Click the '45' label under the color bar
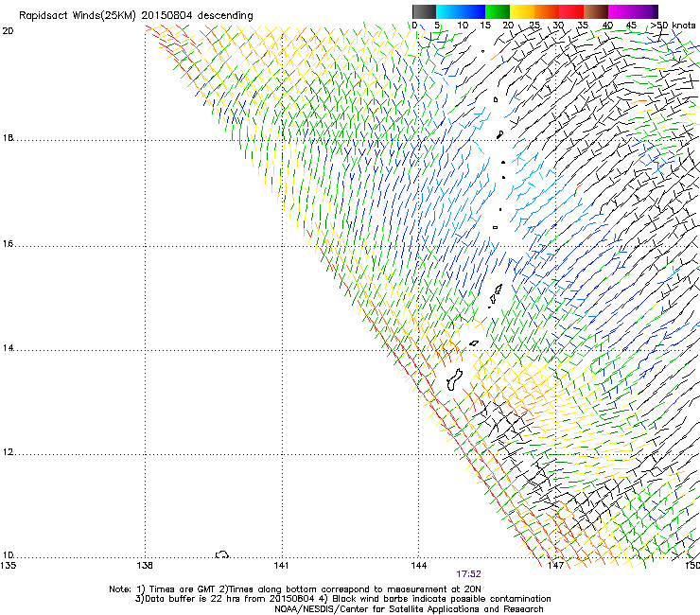The height and width of the screenshot is (615, 700). (631, 25)
